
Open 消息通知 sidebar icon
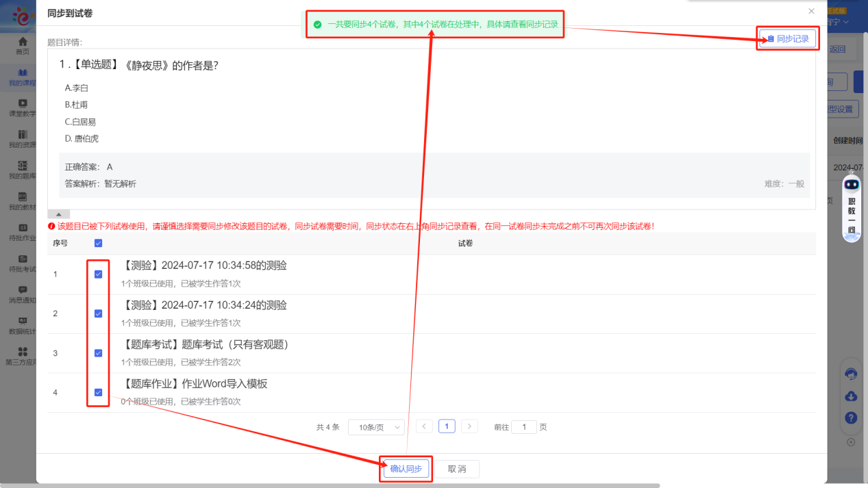coord(23,290)
